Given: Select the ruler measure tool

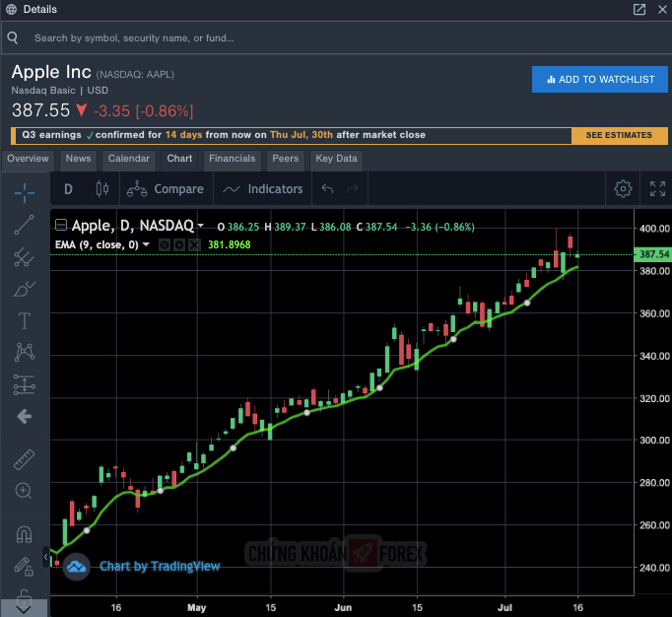Looking at the screenshot, I should pos(25,459).
